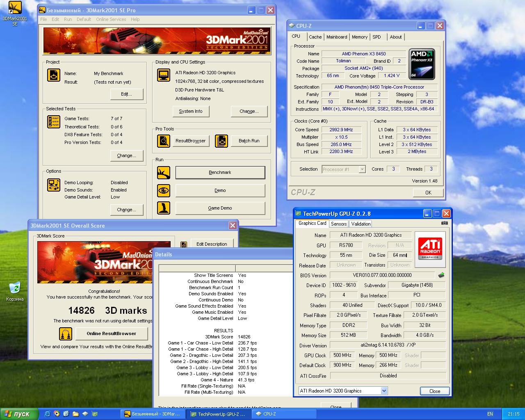Open the folder quick launch icon
The image size is (525, 420).
click(75, 414)
